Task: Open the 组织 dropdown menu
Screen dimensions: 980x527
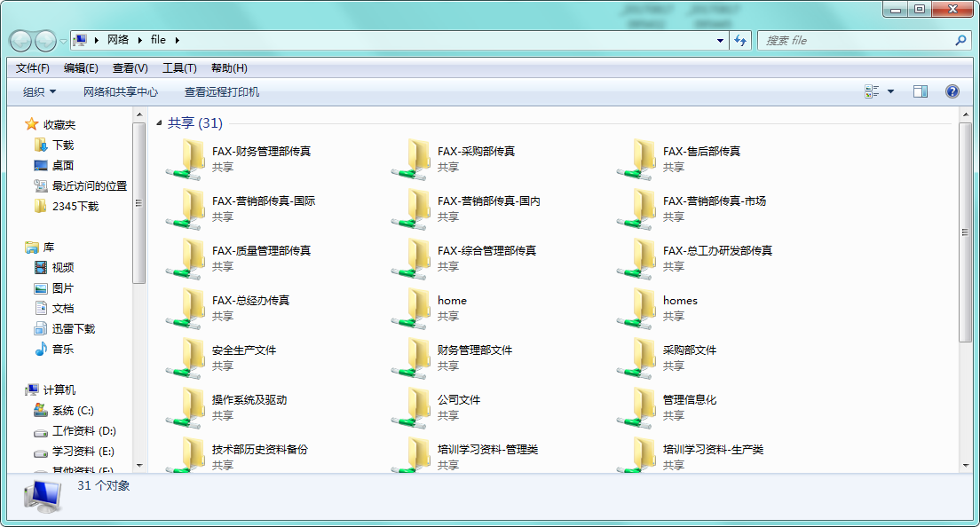Action: click(x=39, y=91)
